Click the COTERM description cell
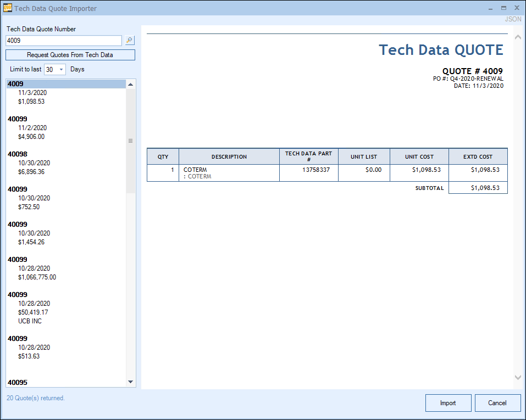 pyautogui.click(x=229, y=173)
